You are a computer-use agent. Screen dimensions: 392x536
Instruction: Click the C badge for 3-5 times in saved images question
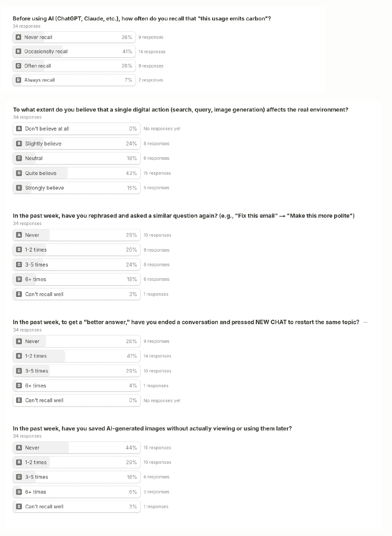(19, 477)
